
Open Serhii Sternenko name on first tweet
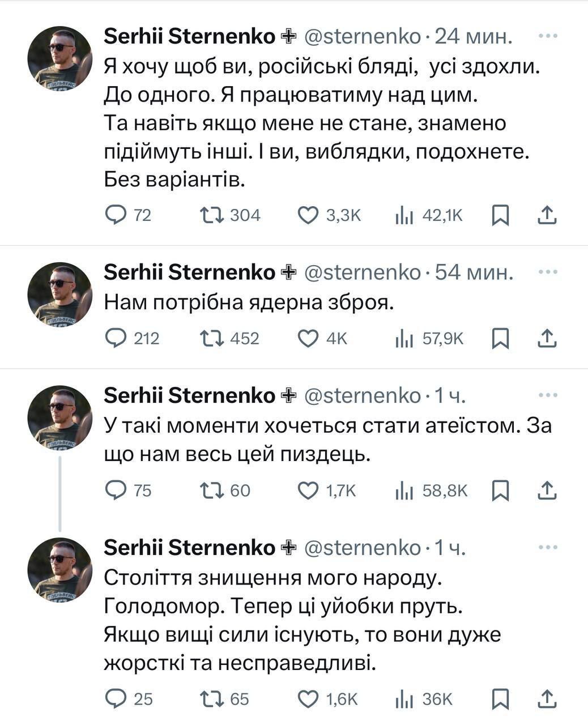tap(189, 36)
